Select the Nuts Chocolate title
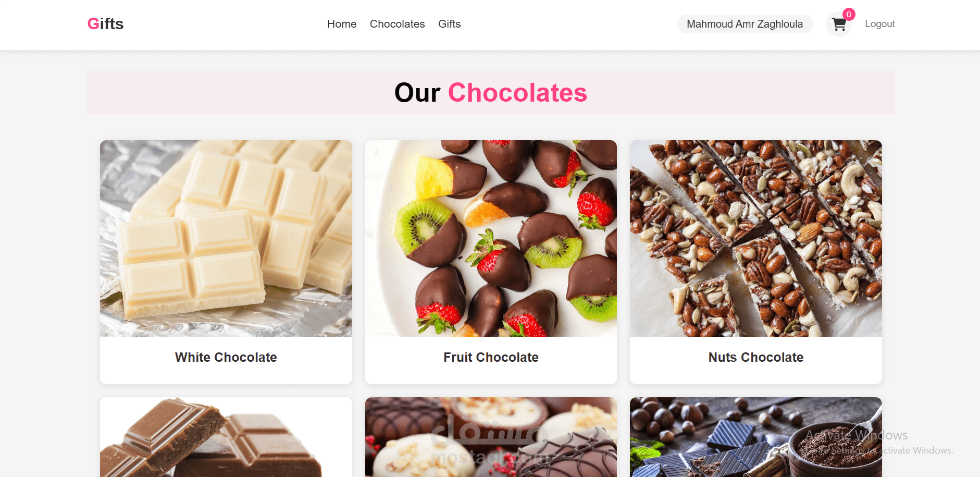This screenshot has height=477, width=980. [756, 358]
